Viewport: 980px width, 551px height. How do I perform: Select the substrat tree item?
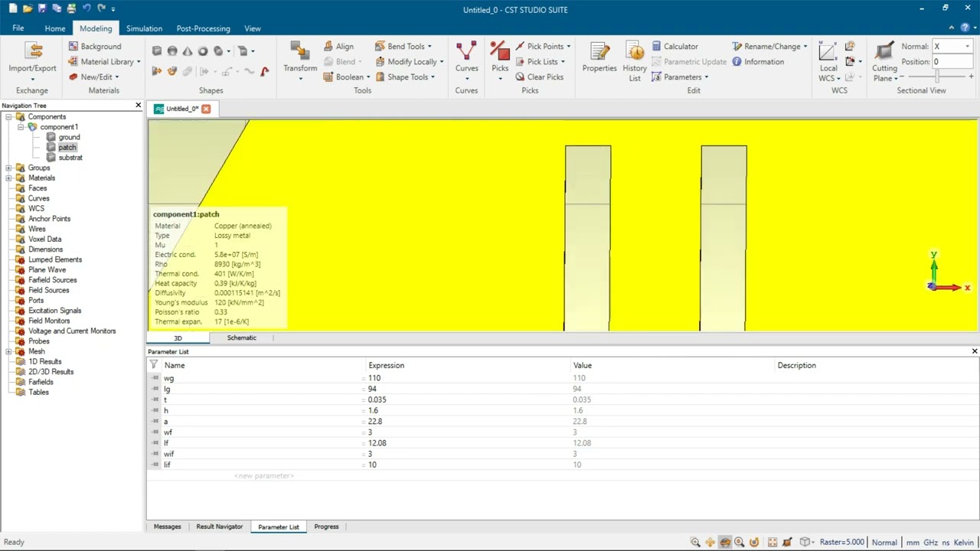coord(70,158)
